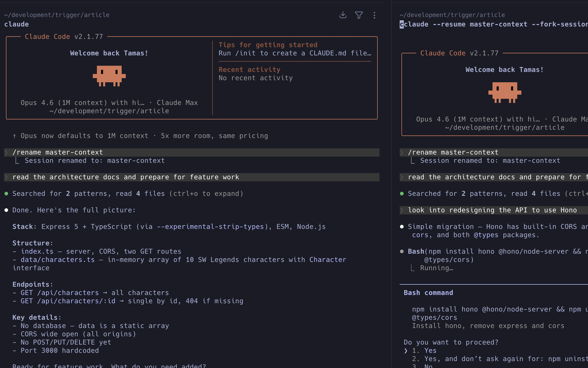
Task: Click '/rename master-context' prompt in left pane
Action: tap(192, 153)
